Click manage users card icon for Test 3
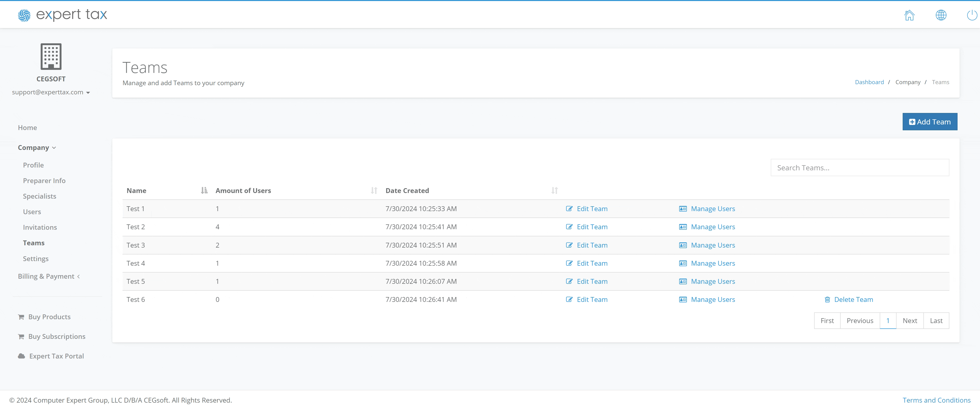 click(x=683, y=245)
